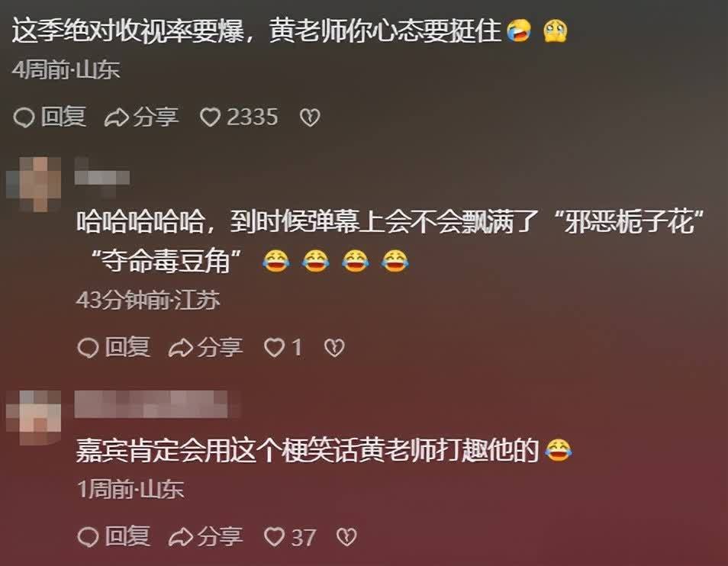Image resolution: width=728 pixels, height=566 pixels.
Task: Open the blurred username of 江苏 commenter
Action: coord(102,178)
